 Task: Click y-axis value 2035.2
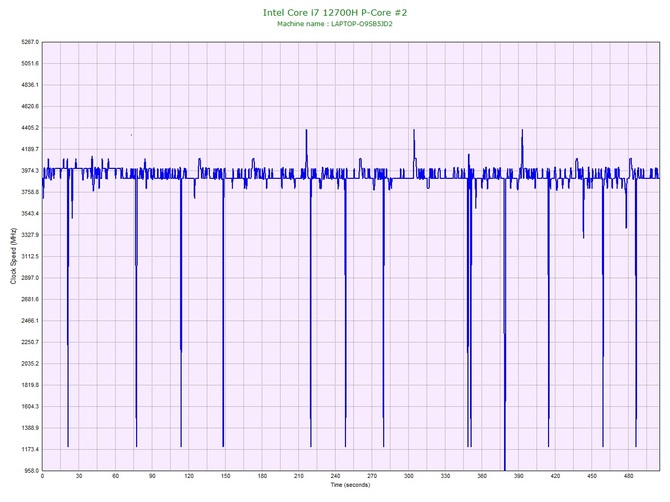pos(29,364)
